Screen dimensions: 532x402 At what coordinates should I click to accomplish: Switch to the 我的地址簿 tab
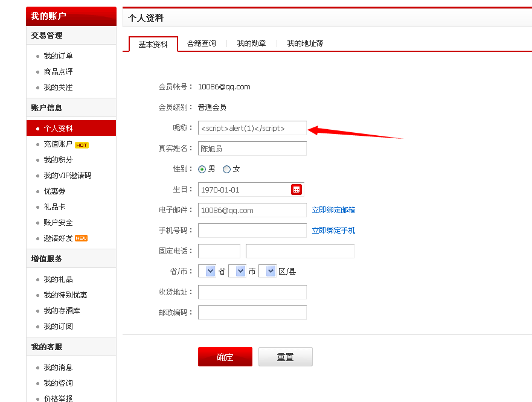coord(305,43)
